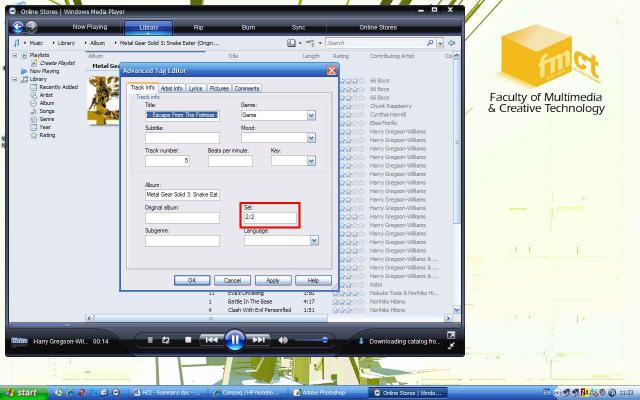
Task: Switch to the Pictures tab
Action: click(219, 88)
